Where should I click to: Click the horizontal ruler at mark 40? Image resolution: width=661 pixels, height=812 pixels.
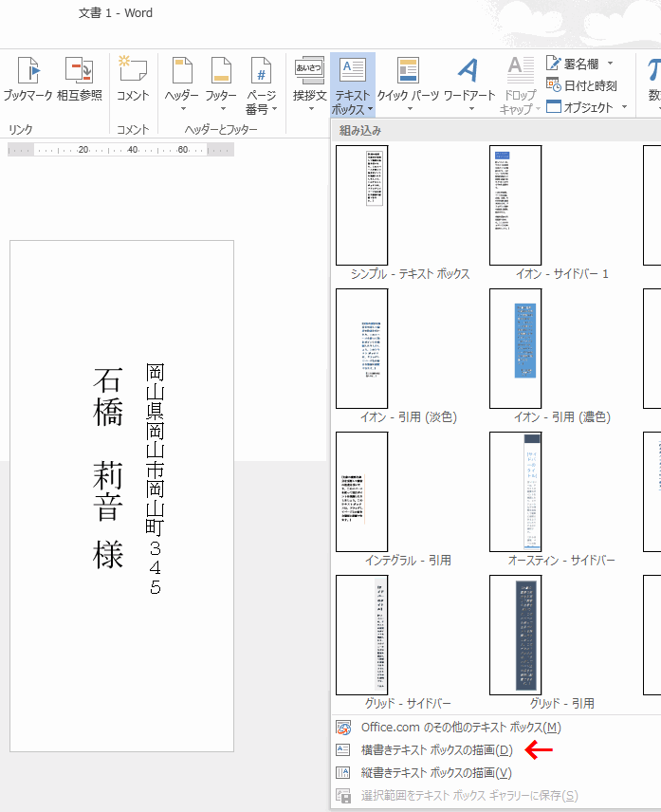tap(133, 150)
